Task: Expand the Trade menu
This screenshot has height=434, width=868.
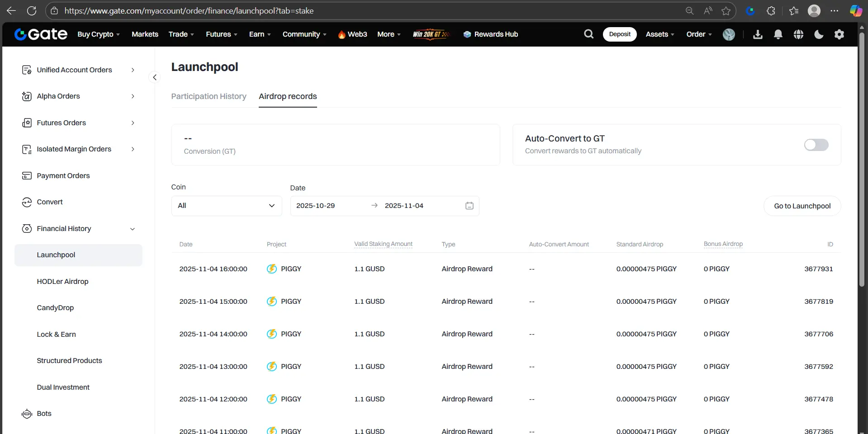Action: [181, 34]
